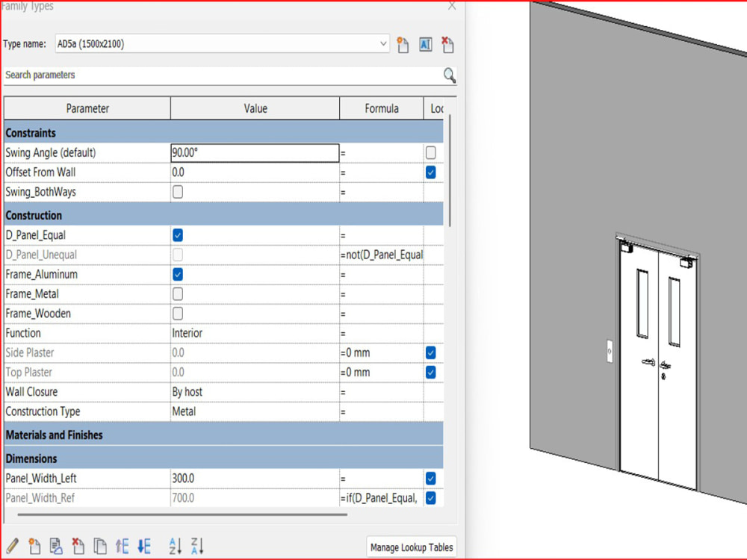Move parameter up icon

tap(122, 546)
